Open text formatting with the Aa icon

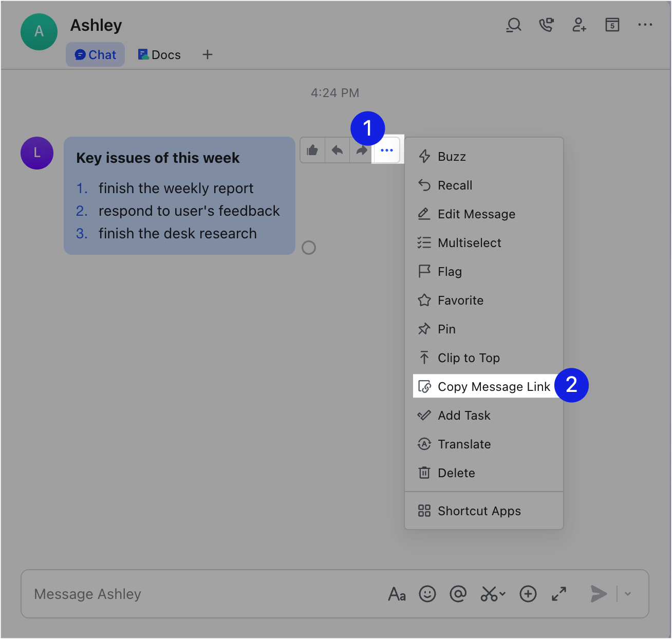click(x=396, y=594)
